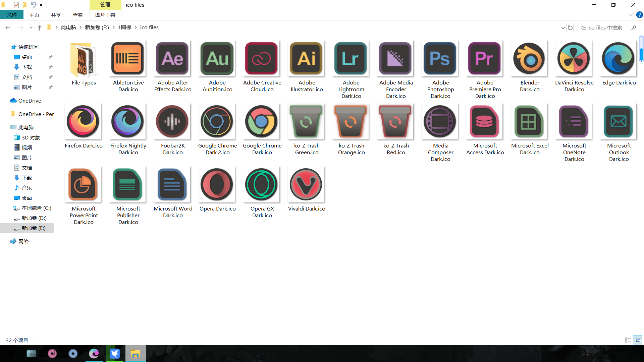Select the Adobe Creative Cloud.ico icon
This screenshot has height=362, width=644.
click(262, 59)
